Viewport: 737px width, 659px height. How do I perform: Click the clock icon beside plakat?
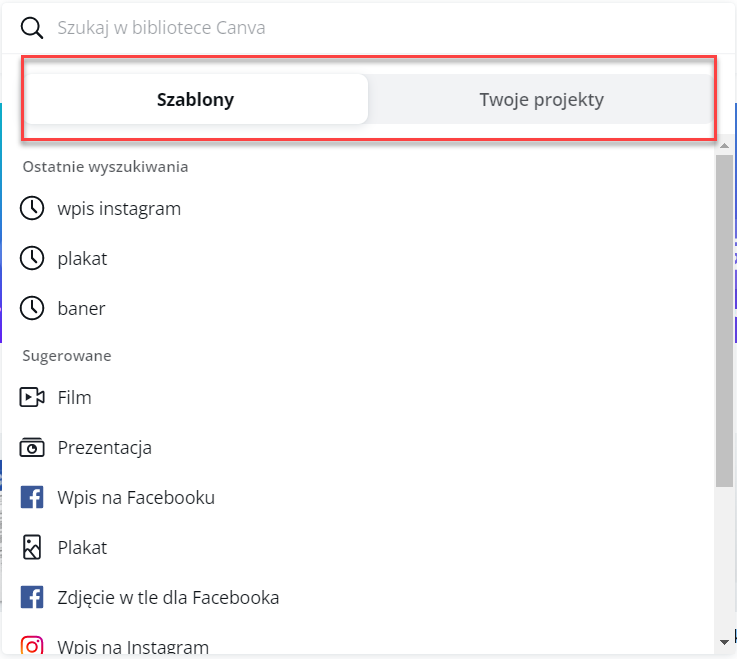pos(32,259)
